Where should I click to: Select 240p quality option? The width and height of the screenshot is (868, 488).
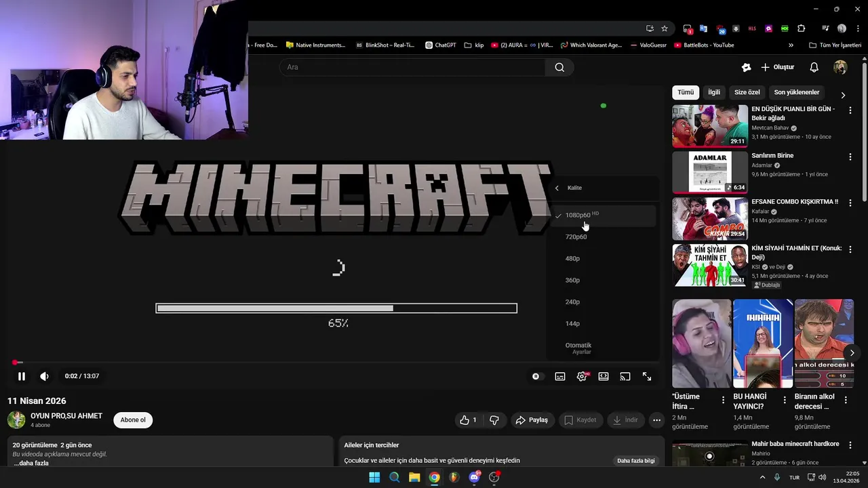point(604,302)
